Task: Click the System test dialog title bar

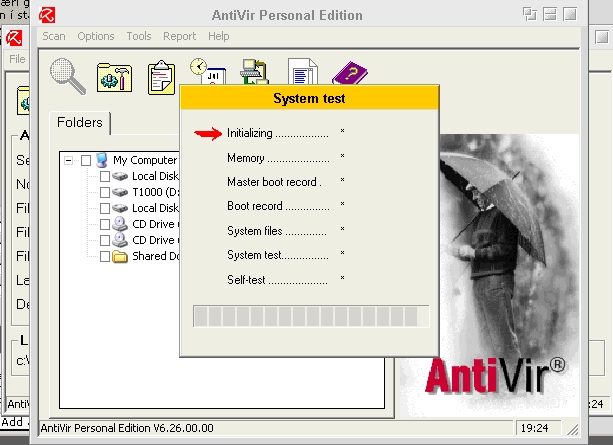Action: [308, 99]
